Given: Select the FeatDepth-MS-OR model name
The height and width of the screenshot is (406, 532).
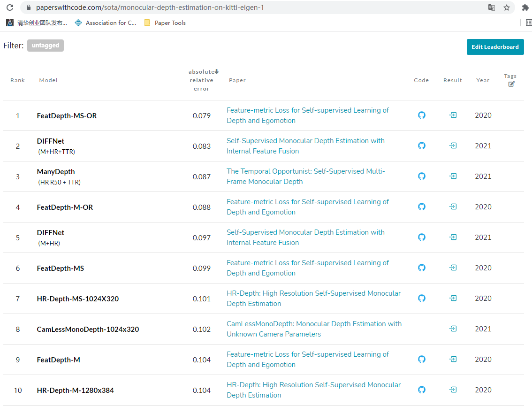Looking at the screenshot, I should pos(67,116).
